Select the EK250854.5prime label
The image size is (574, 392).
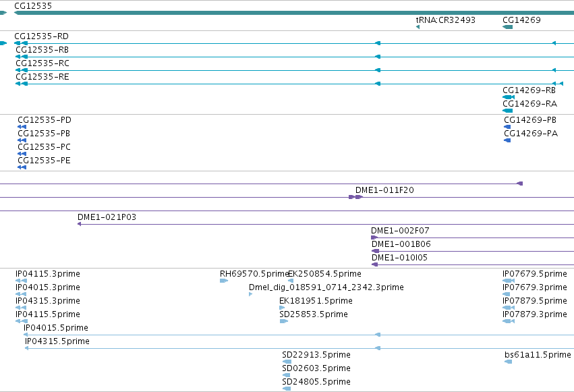[324, 274]
